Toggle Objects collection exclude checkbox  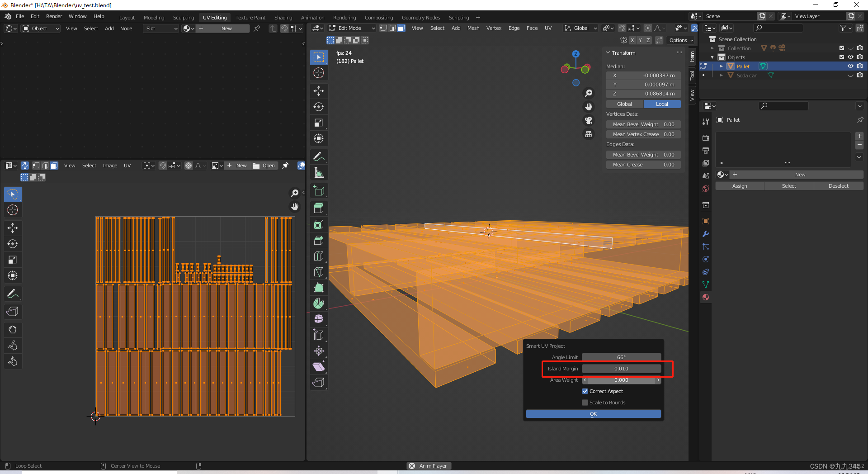pyautogui.click(x=841, y=57)
